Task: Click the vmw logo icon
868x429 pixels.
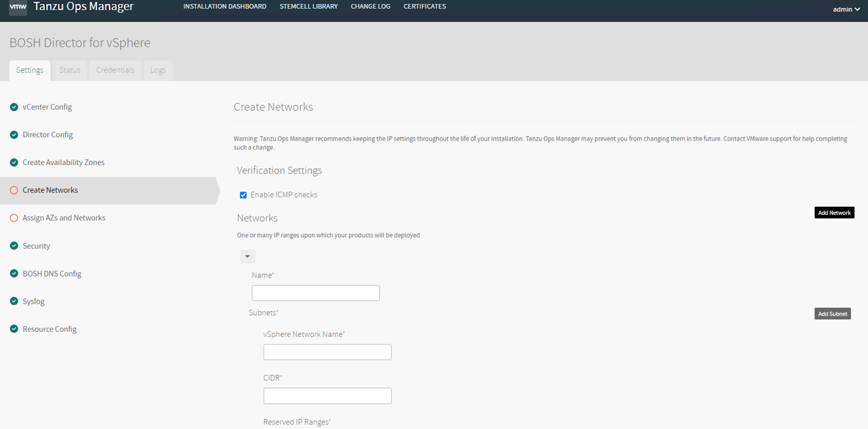Action: click(x=18, y=7)
